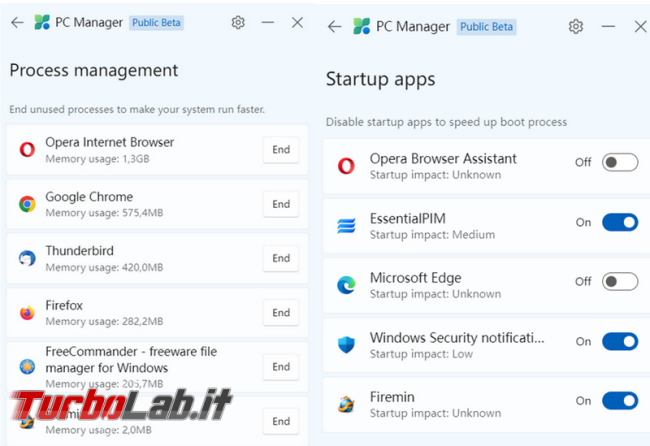Close the Process management window
The height and width of the screenshot is (446, 650).
[297, 22]
